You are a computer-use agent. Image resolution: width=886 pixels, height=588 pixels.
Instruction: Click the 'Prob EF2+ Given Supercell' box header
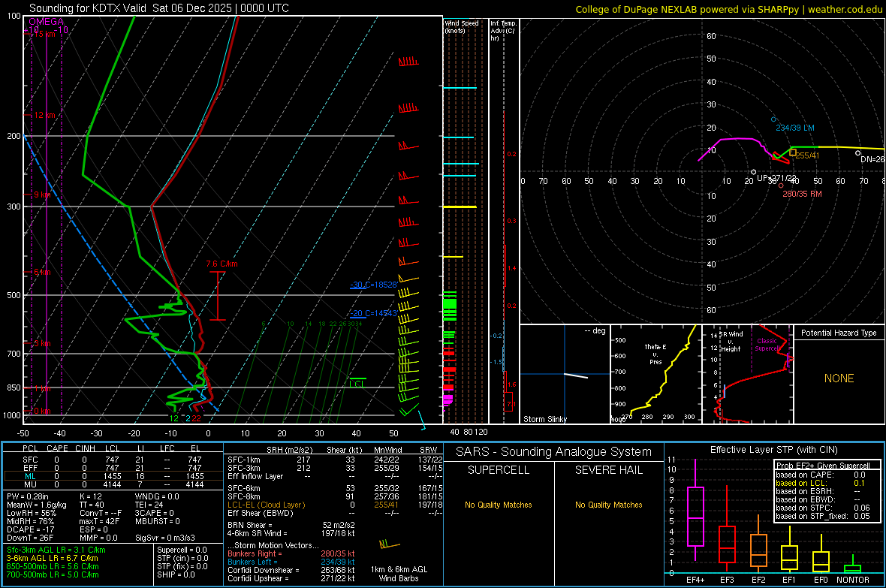[x=823, y=466]
